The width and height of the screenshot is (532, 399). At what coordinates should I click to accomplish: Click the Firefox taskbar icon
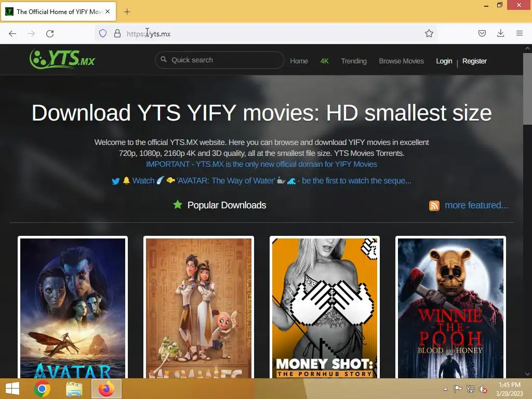pos(106,389)
